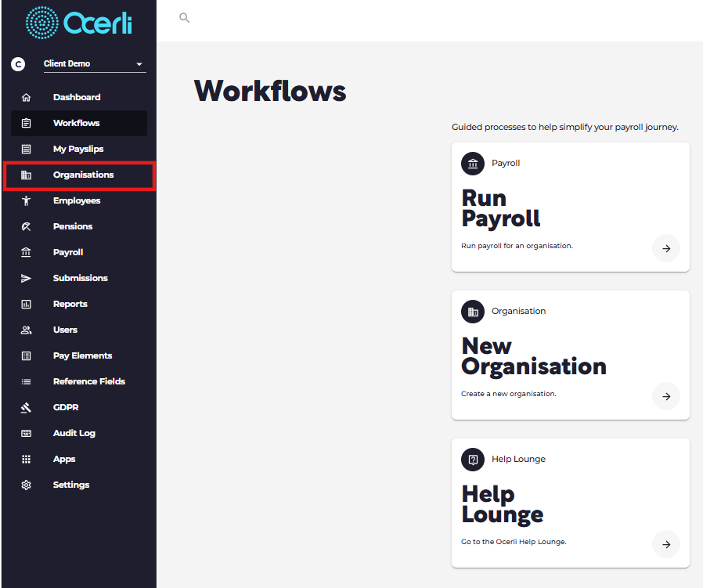Screen dimensions: 703x588
Task: Click 'Run payroll for an organisation.' text
Action: pos(517,246)
